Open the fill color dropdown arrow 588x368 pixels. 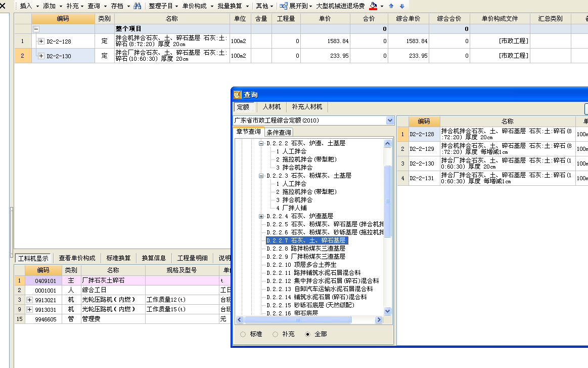coord(382,6)
